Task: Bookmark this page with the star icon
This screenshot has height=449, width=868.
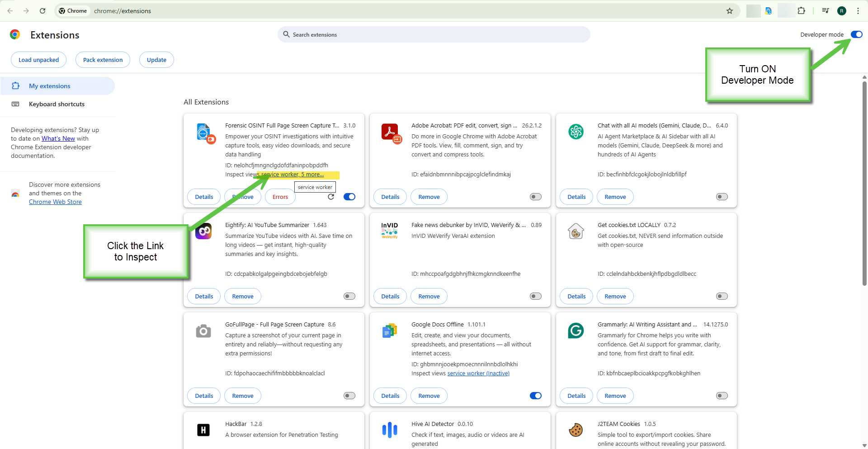Action: tap(730, 11)
